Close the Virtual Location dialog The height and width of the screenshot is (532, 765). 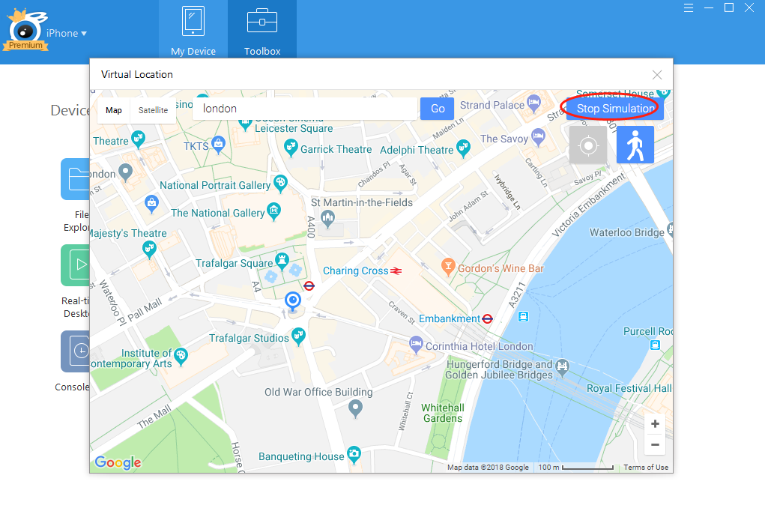657,75
